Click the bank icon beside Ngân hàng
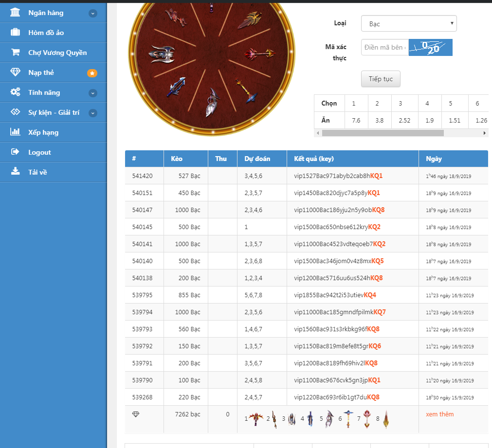This screenshot has height=448, width=492. tap(15, 13)
